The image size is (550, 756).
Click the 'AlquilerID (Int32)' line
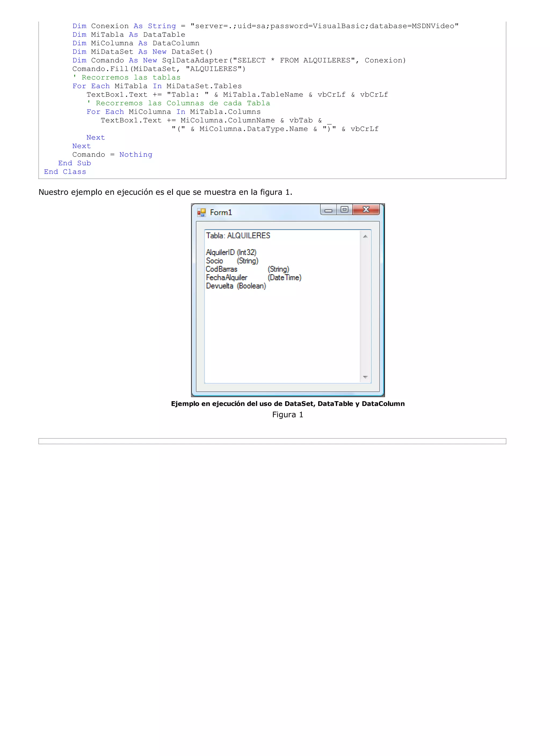231,252
